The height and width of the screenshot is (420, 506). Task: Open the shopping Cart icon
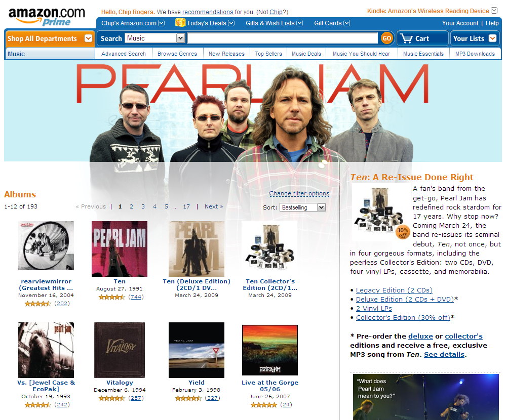click(406, 38)
